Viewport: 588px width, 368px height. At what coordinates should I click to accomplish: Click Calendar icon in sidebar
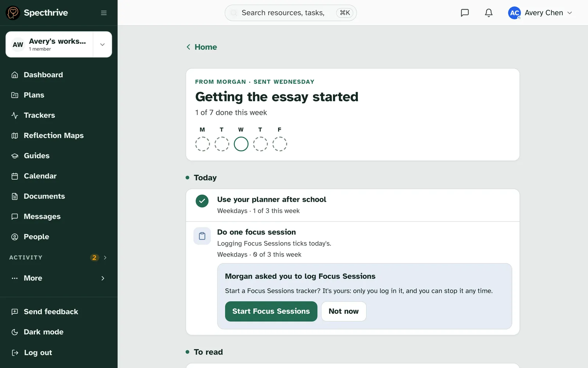pyautogui.click(x=15, y=176)
